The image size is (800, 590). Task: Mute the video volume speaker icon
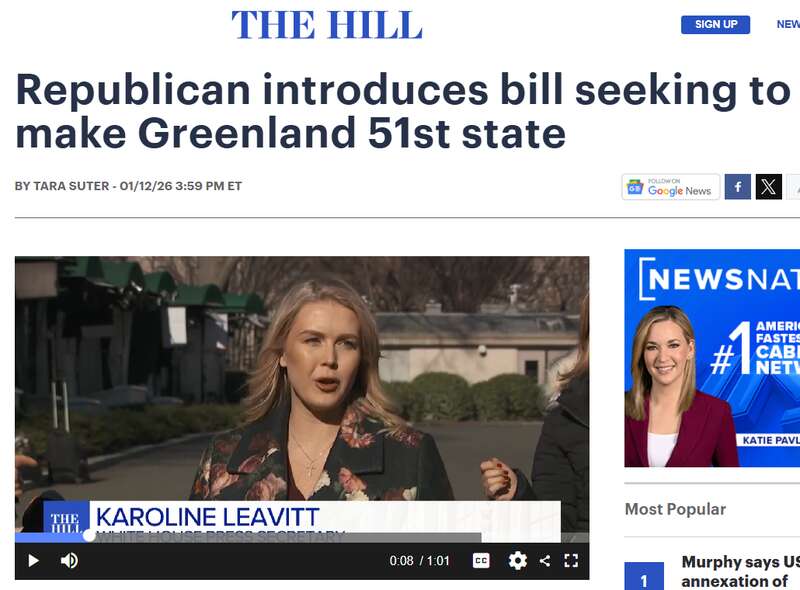[x=69, y=560]
